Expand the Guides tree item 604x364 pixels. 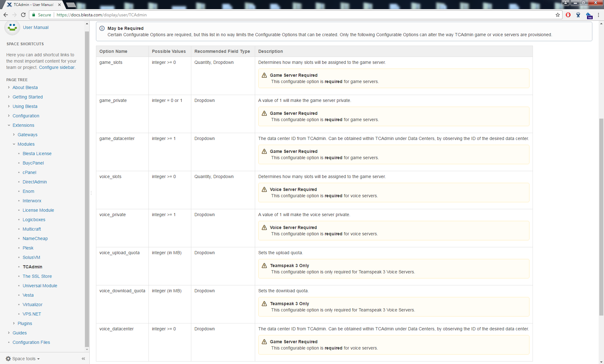pos(9,333)
